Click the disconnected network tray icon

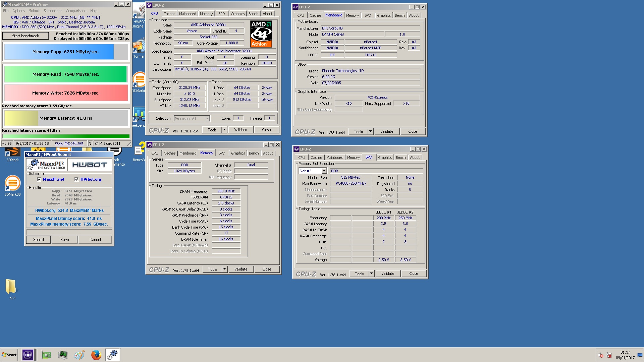point(609,355)
